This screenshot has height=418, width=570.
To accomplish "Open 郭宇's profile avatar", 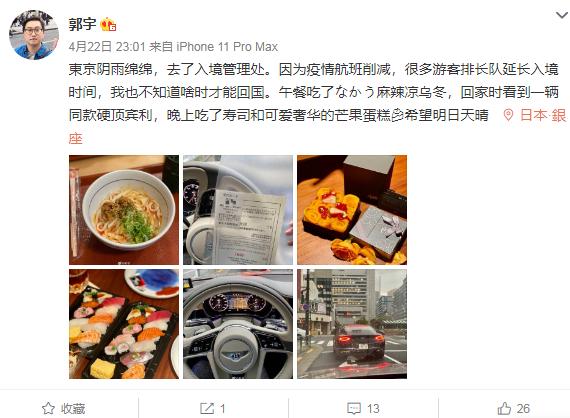I will click(x=34, y=35).
